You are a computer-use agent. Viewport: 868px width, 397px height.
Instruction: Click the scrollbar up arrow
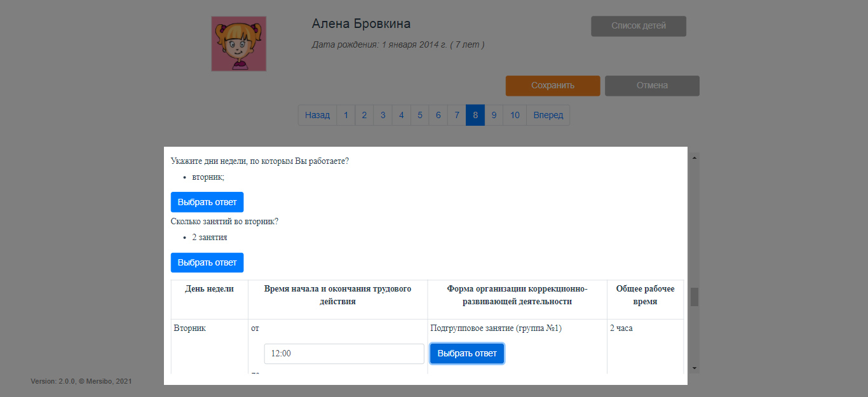695,157
